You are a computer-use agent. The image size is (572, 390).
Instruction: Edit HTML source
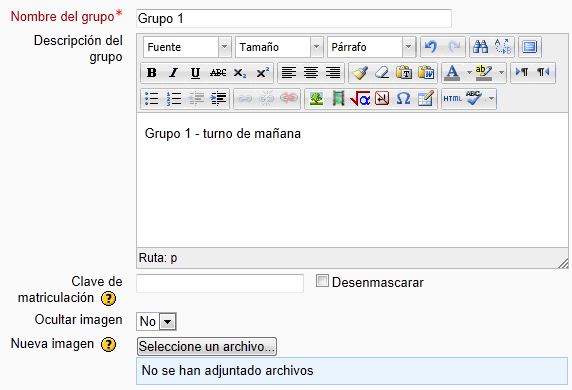(x=452, y=99)
